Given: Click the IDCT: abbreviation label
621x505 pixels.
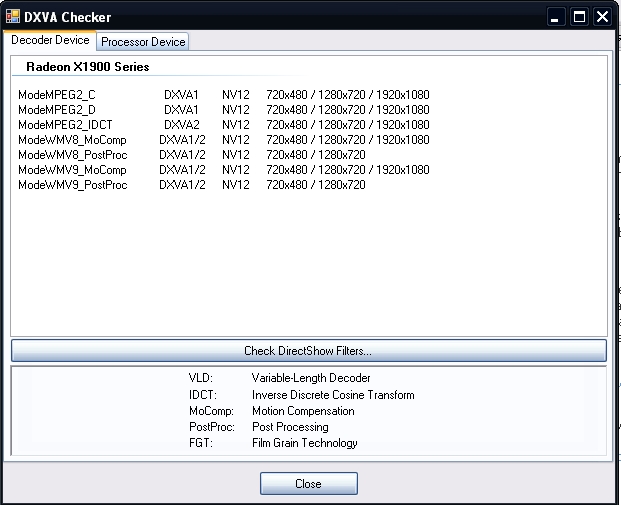Looking at the screenshot, I should point(203,395).
